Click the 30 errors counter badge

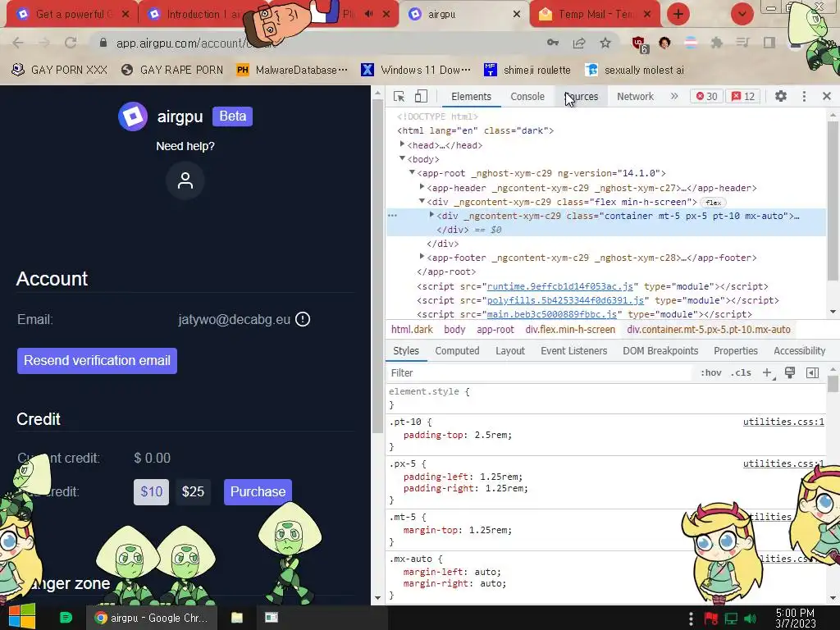click(706, 97)
